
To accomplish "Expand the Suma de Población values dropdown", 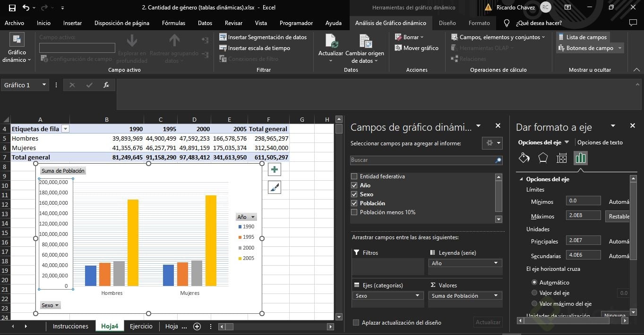I will (496, 296).
